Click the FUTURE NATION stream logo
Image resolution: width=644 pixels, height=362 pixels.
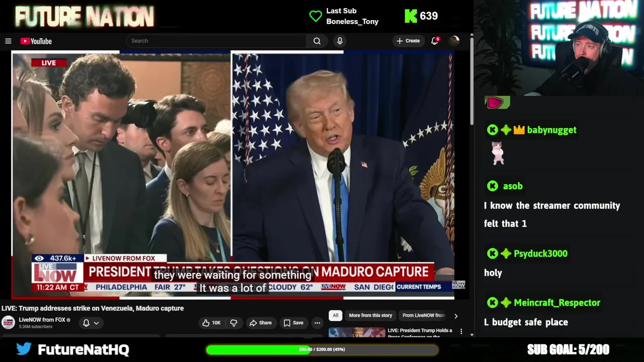point(85,16)
